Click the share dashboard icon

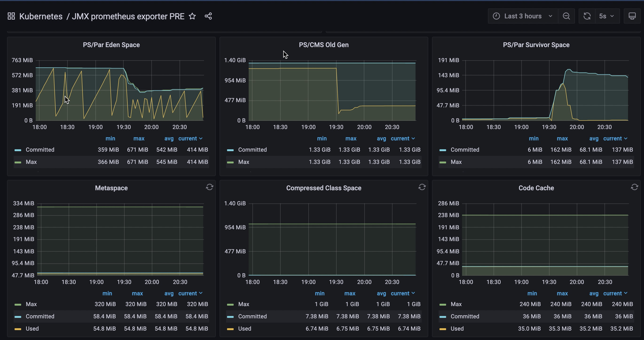208,16
